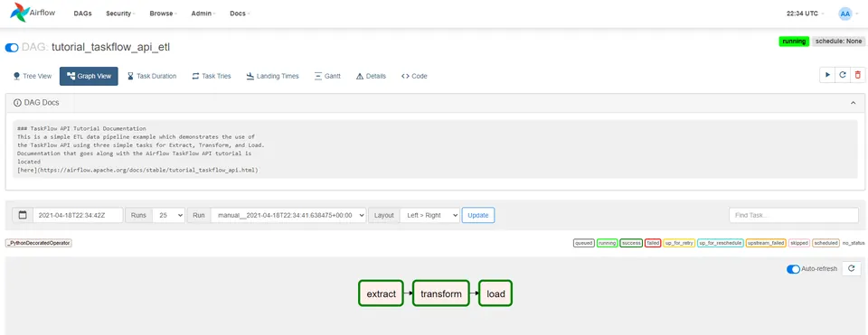The height and width of the screenshot is (335, 868).
Task: Click the Update button
Action: point(478,215)
